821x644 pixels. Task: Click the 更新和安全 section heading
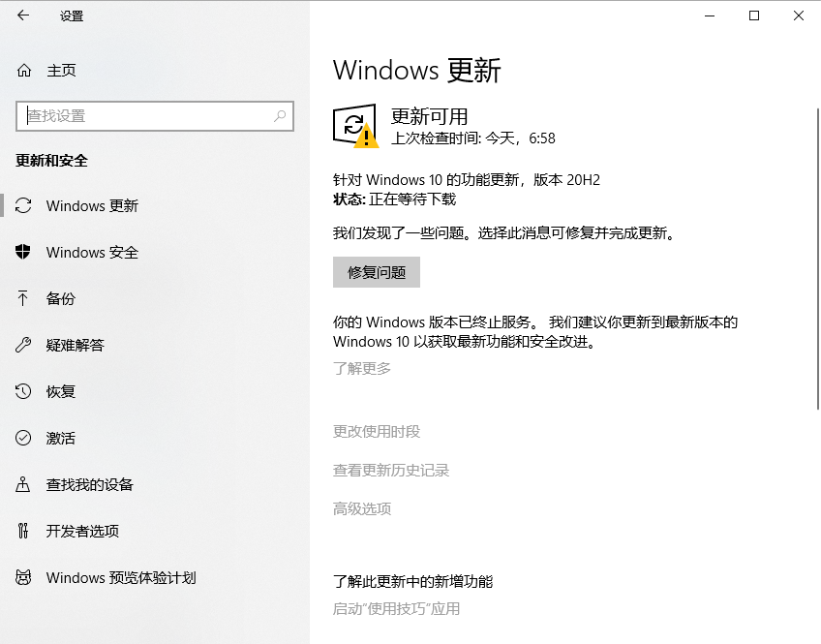pos(52,161)
